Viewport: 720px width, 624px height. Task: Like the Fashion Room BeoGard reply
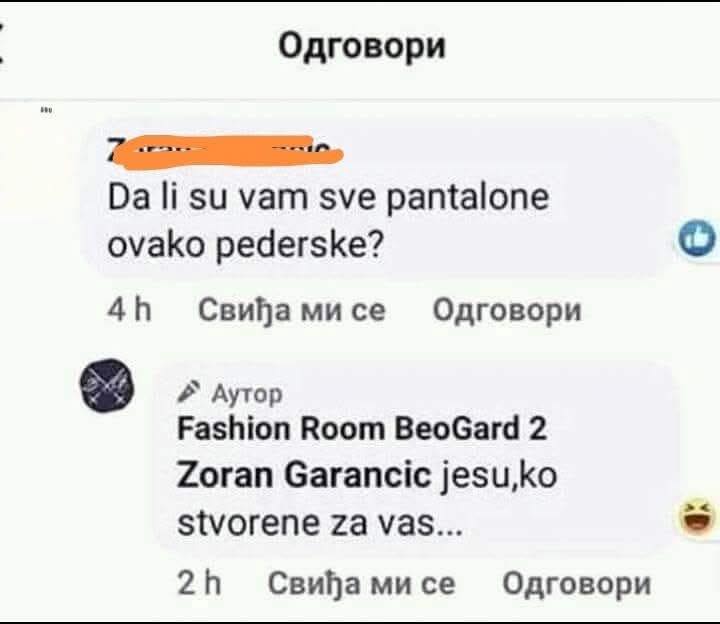pos(361,584)
